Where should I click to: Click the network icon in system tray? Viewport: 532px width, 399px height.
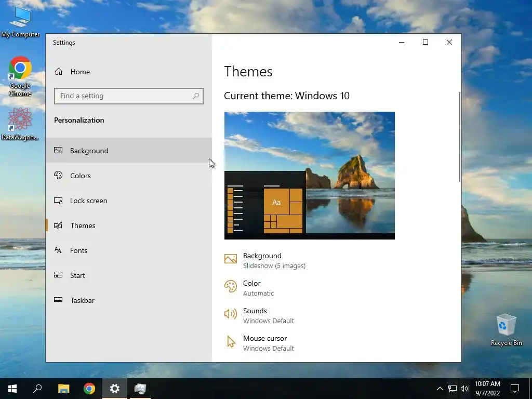pyautogui.click(x=453, y=389)
